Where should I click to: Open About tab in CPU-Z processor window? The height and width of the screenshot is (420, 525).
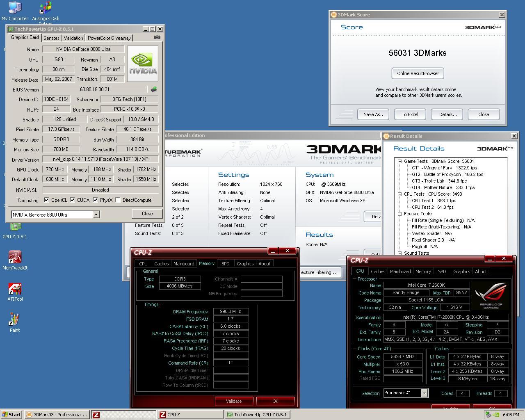tap(481, 272)
